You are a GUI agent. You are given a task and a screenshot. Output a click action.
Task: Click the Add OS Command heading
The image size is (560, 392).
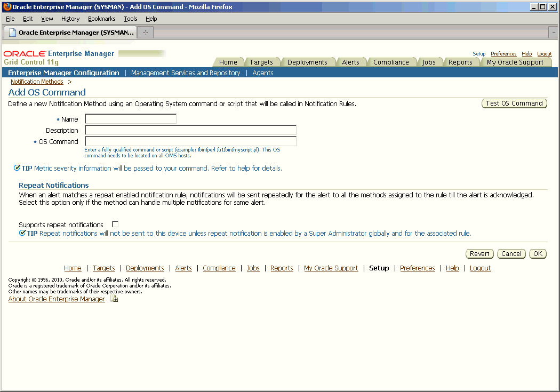click(x=47, y=92)
